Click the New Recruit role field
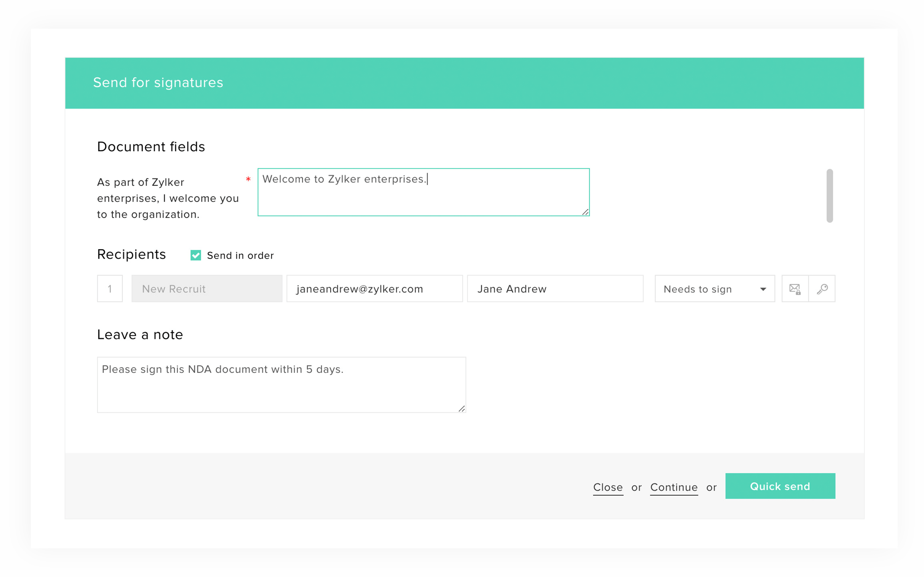Viewport: 924px width, 577px height. tap(207, 288)
